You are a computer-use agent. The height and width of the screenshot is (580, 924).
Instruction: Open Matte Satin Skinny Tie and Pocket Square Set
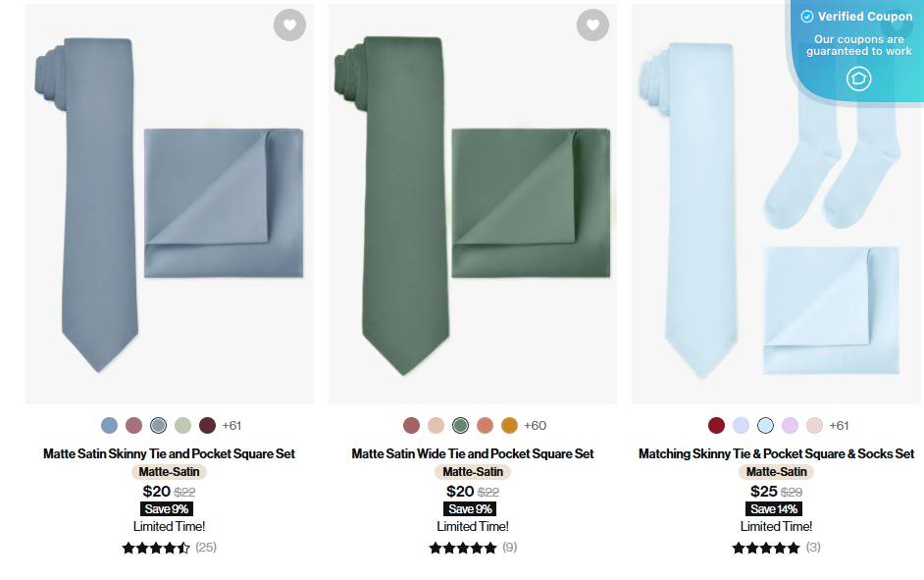(169, 453)
